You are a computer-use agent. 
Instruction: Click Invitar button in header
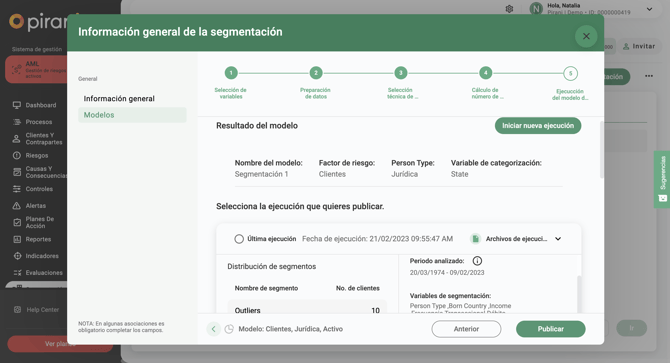[639, 46]
